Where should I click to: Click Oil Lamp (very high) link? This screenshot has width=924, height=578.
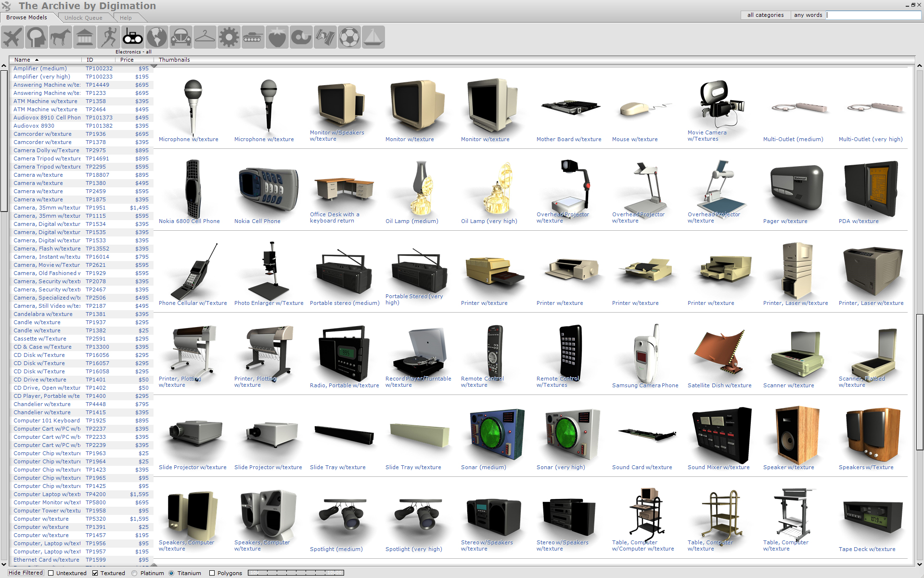tap(489, 221)
